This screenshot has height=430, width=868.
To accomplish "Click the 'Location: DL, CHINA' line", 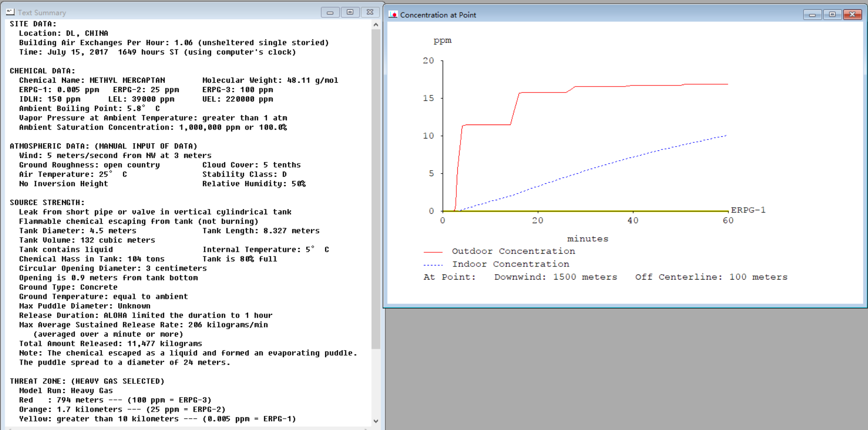I will (x=63, y=33).
